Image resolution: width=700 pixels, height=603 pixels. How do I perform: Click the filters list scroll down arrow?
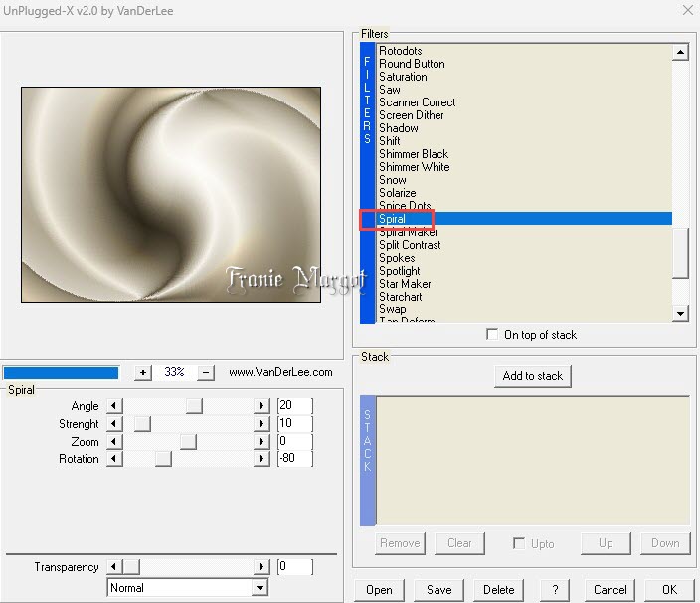pos(680,314)
